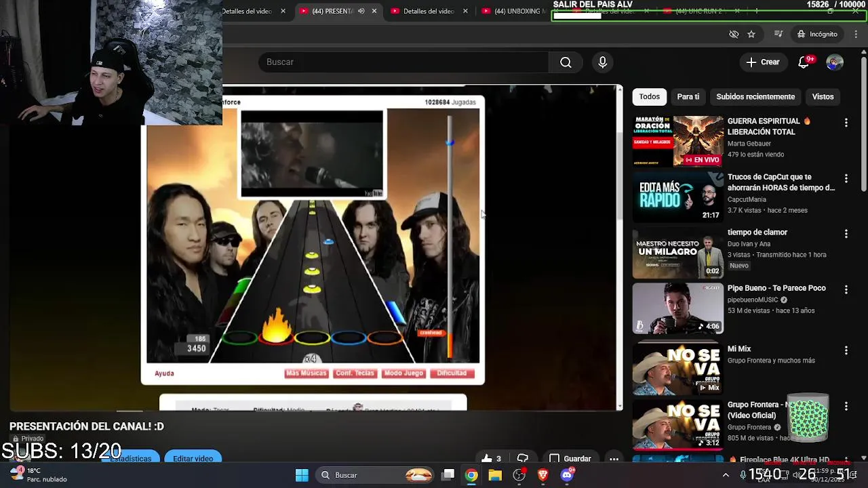Open options menu for Pipe Bueno video

tap(846, 289)
